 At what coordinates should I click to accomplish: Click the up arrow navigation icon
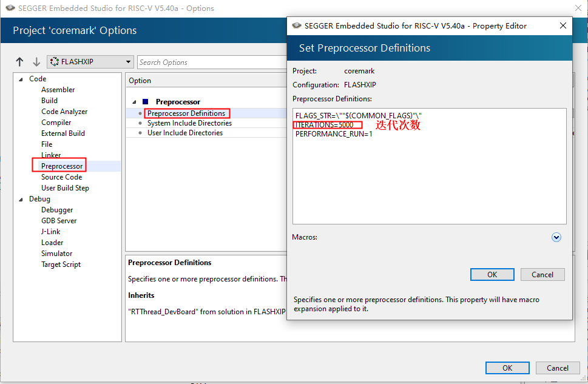[x=19, y=61]
